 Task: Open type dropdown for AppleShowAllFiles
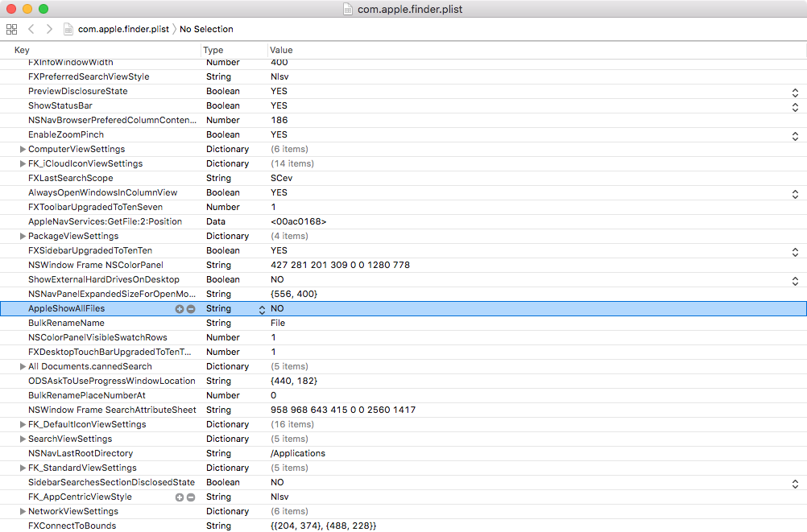point(262,309)
